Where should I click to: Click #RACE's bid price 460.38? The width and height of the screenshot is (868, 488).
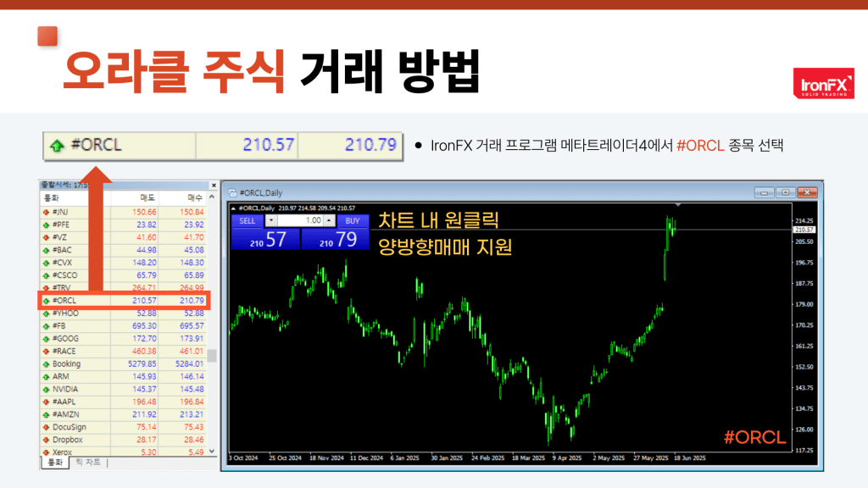[144, 352]
